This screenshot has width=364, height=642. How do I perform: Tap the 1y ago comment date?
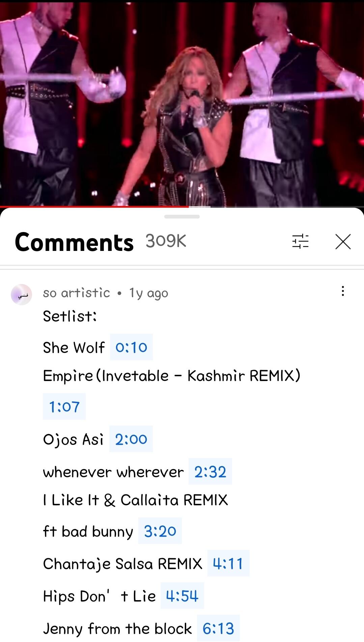148,293
